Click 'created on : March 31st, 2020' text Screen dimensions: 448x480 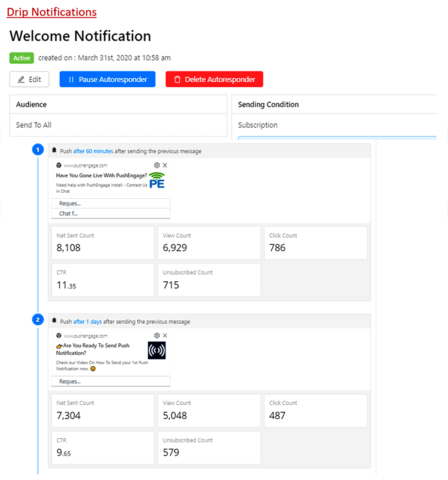coord(105,58)
